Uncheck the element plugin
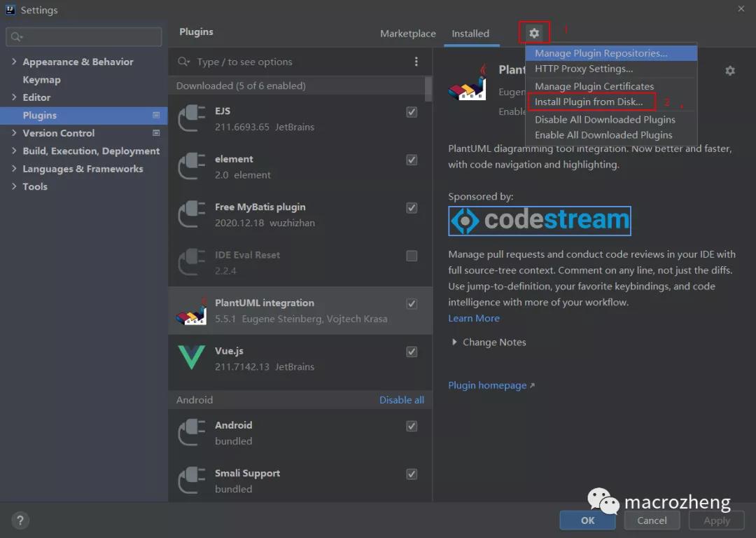Image resolution: width=756 pixels, height=538 pixels. tap(412, 160)
